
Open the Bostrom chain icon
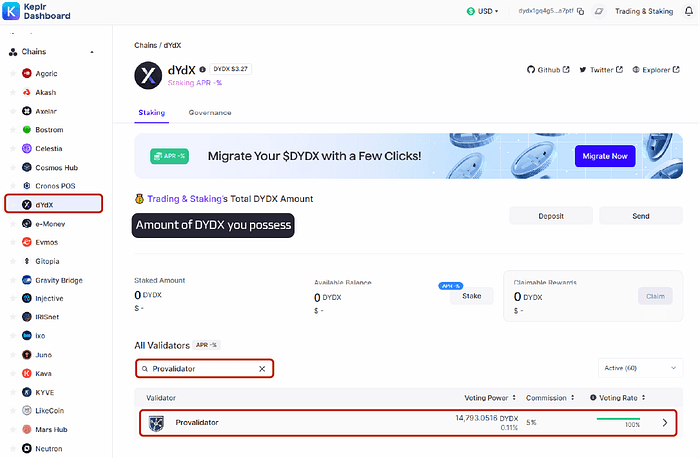pos(27,130)
